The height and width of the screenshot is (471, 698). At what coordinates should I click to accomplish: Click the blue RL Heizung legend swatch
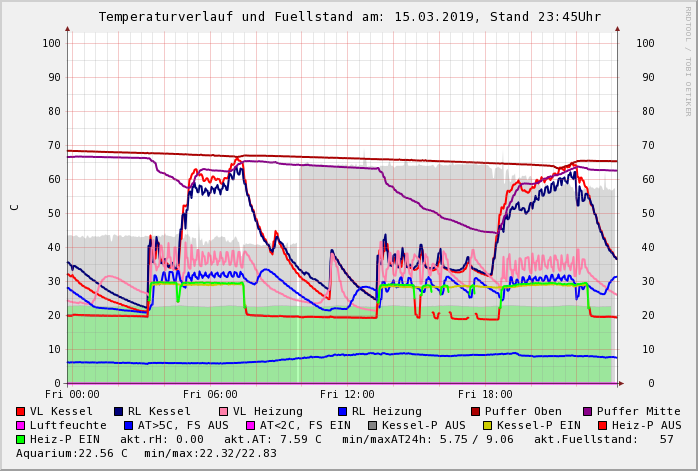point(342,411)
